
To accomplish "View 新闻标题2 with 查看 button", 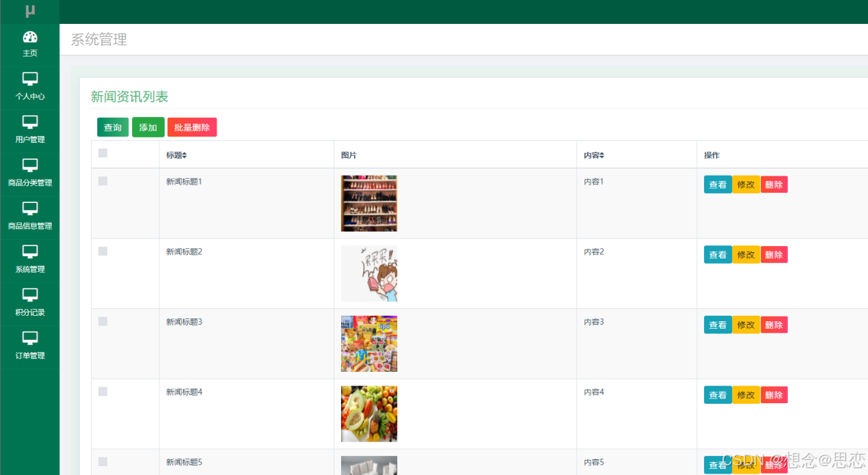I will pyautogui.click(x=718, y=255).
